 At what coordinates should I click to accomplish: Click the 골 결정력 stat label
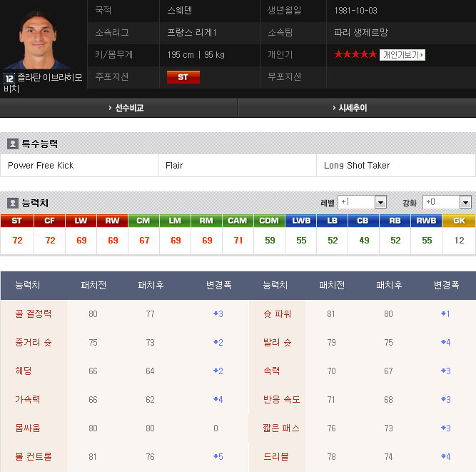34,313
